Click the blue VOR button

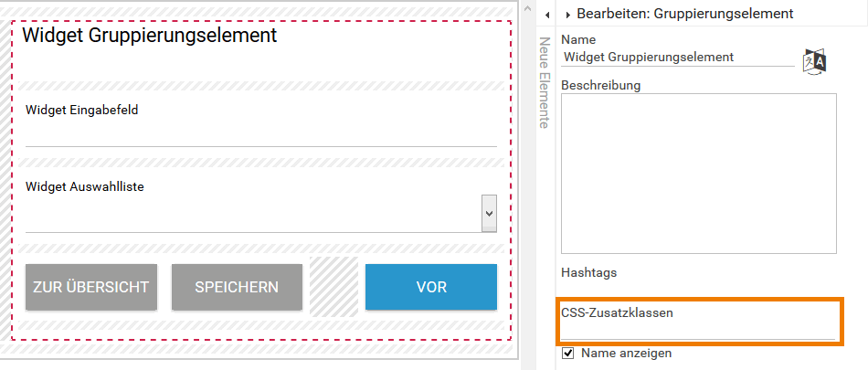pyautogui.click(x=430, y=287)
